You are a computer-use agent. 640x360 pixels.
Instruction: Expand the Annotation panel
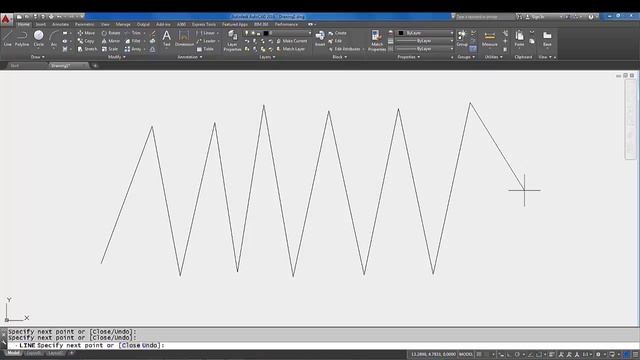[190, 57]
